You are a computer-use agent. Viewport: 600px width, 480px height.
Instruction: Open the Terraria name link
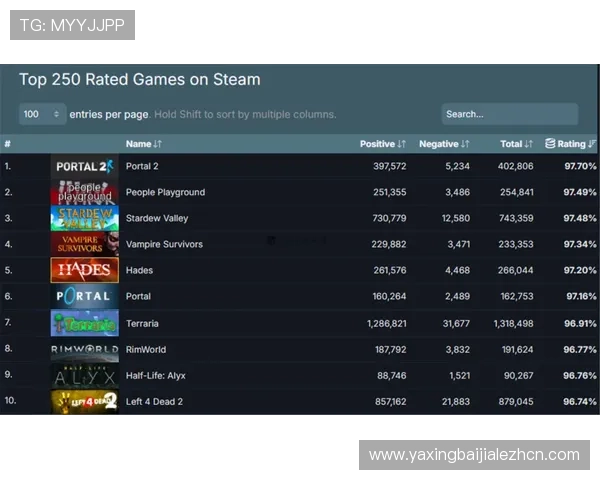point(142,323)
